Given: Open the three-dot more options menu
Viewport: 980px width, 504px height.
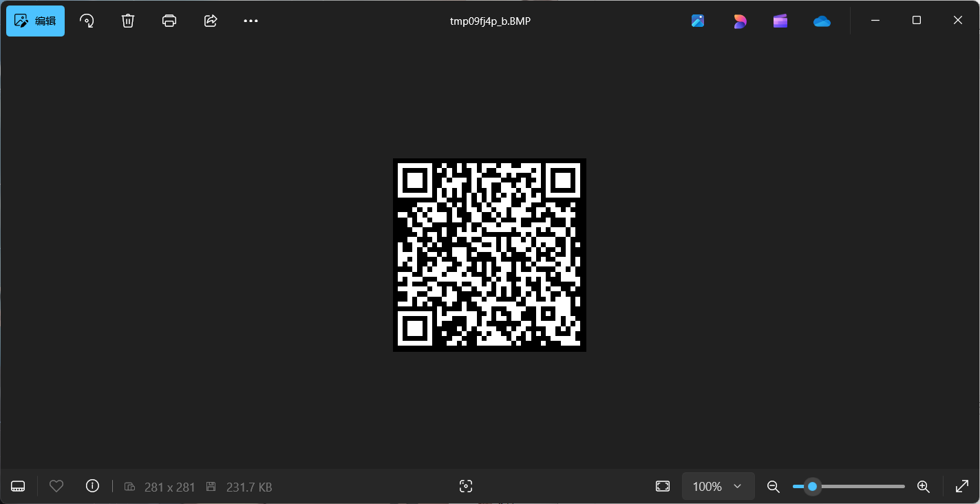Looking at the screenshot, I should click(251, 21).
